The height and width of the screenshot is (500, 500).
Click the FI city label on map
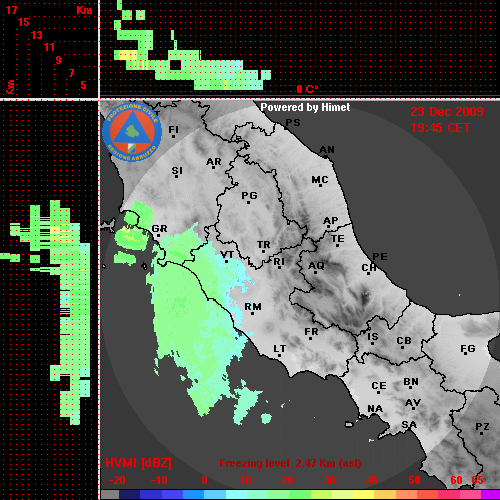(x=173, y=129)
